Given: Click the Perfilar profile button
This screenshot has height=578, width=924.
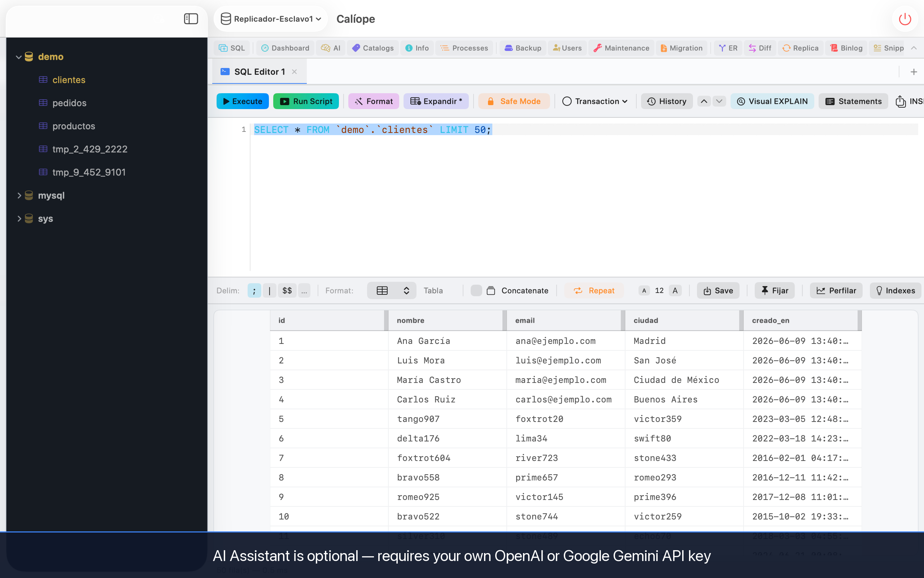Looking at the screenshot, I should [x=836, y=290].
